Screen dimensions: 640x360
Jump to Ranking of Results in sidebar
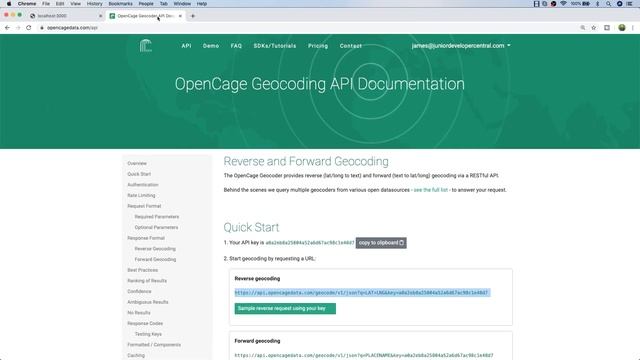pos(147,280)
